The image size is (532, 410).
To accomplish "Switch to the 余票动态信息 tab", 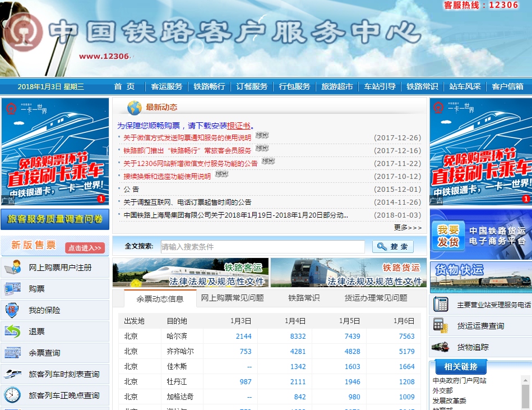I will coord(160,299).
